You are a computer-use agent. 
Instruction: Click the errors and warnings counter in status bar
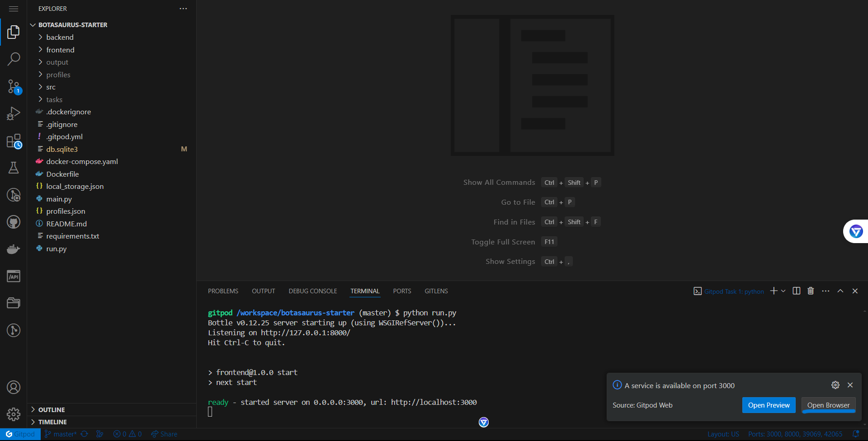tap(127, 434)
